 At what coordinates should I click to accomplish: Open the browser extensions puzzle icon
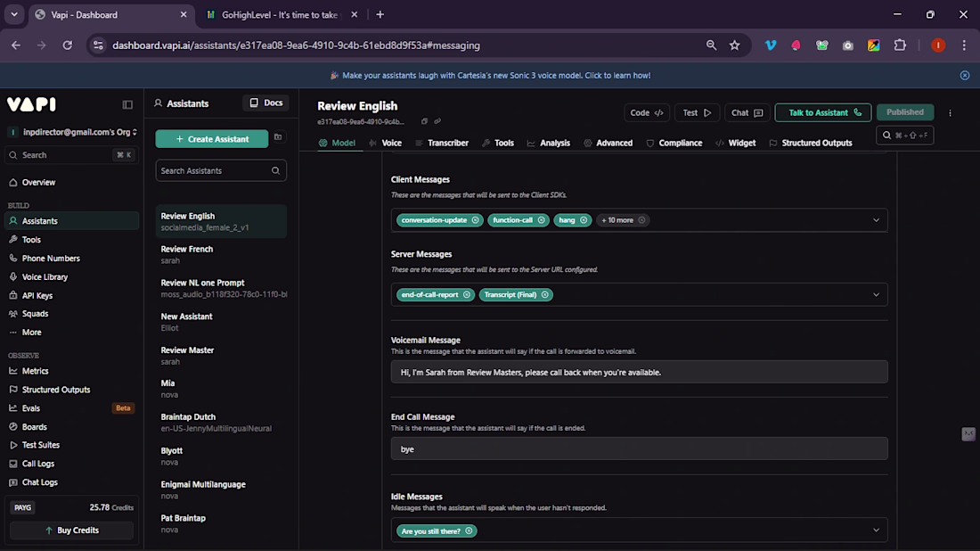[900, 45]
